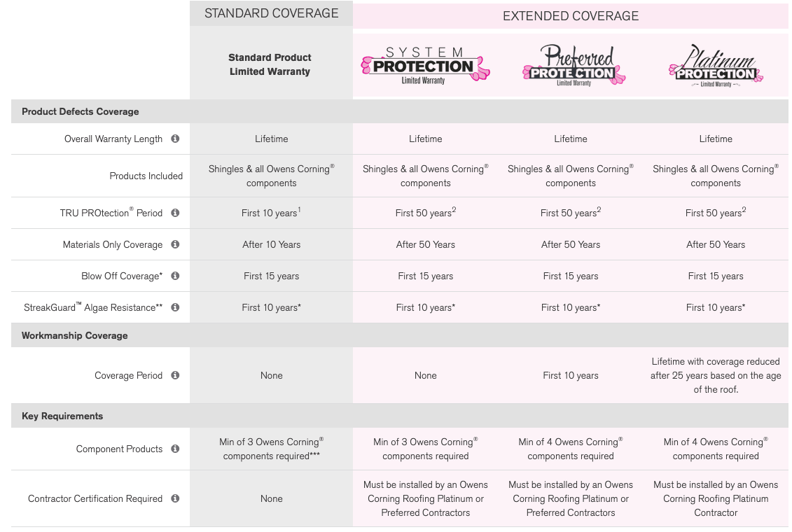Image resolution: width=792 pixels, height=532 pixels.
Task: Click the Preferred Protection Limited Warranty logo
Action: coord(573,66)
